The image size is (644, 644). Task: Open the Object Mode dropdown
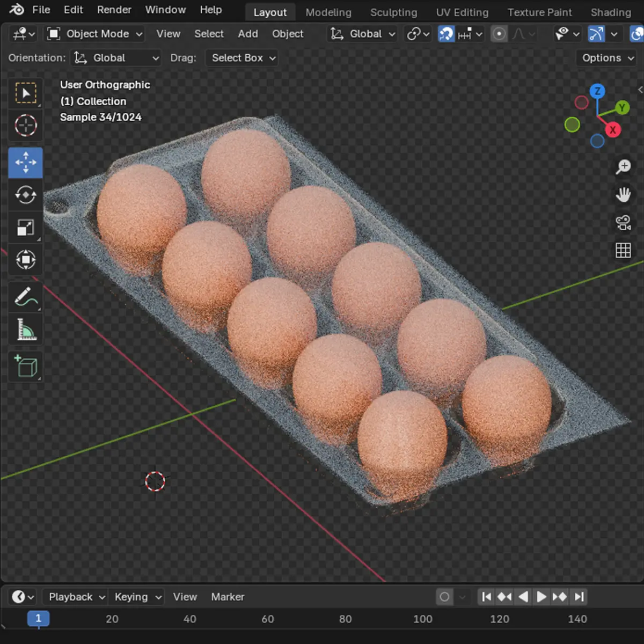tap(94, 34)
